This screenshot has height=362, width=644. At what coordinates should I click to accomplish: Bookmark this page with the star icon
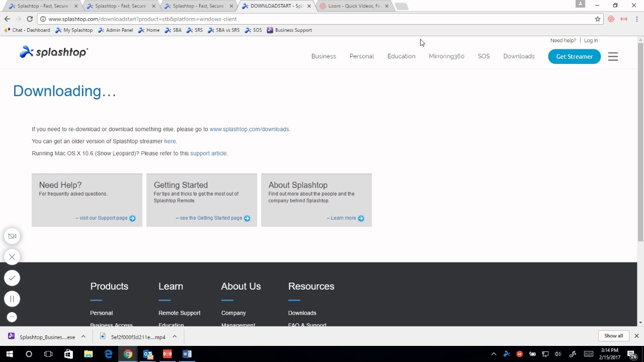(598, 19)
